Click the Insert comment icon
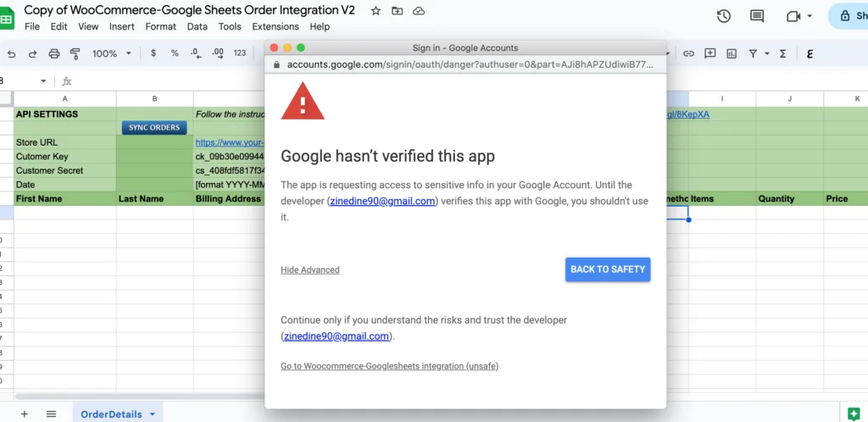The width and height of the screenshot is (868, 422). [710, 53]
